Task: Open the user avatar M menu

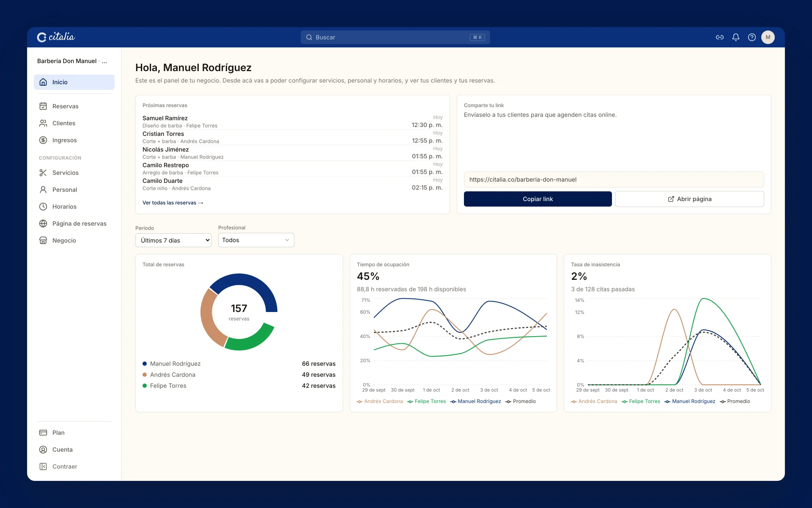Action: [768, 37]
